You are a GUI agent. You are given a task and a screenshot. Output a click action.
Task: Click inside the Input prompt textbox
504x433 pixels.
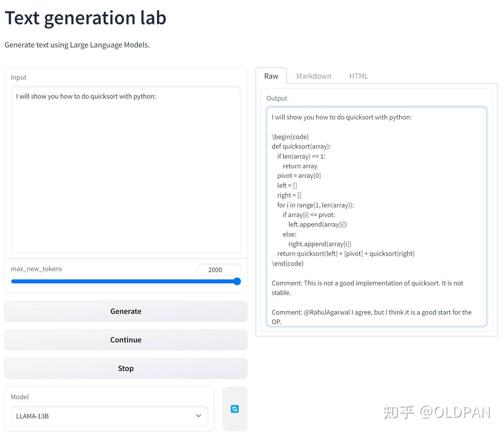point(126,169)
